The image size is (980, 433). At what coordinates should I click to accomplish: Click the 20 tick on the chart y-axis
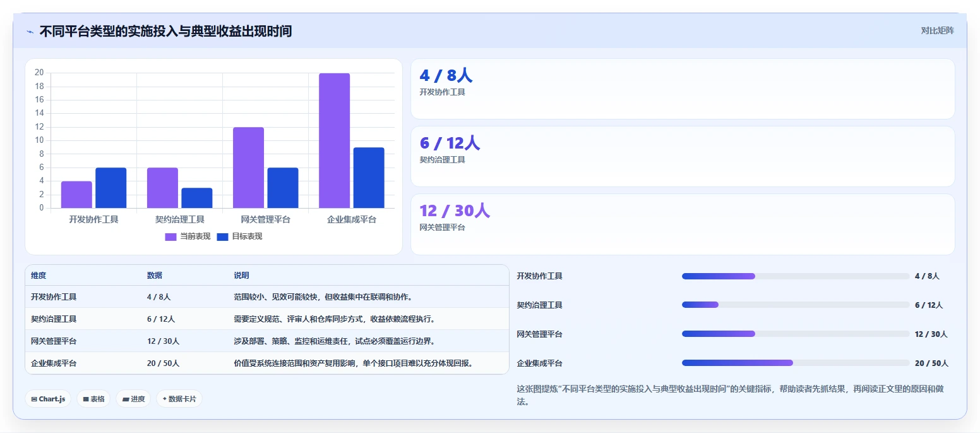(39, 73)
